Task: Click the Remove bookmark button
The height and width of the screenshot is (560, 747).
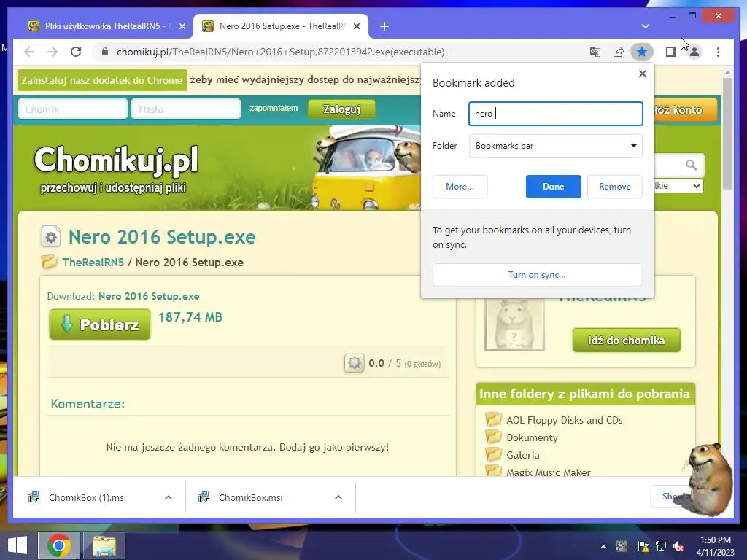Action: (614, 187)
